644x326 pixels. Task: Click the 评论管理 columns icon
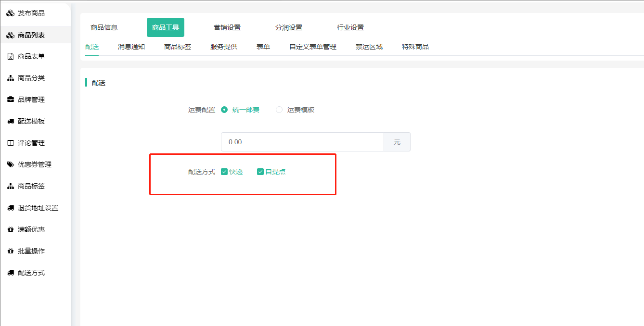[x=10, y=143]
